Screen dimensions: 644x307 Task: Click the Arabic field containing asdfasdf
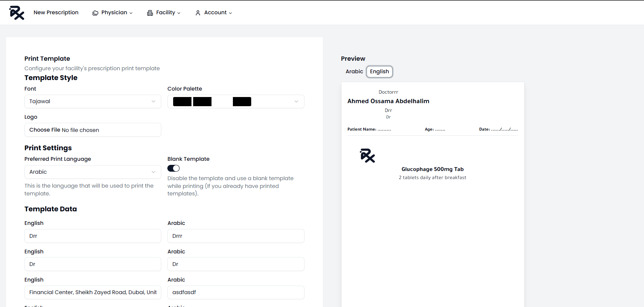(236, 292)
